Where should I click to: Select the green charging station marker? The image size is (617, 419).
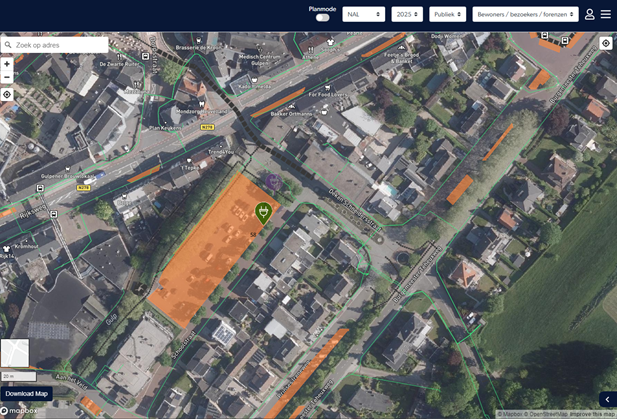click(x=263, y=212)
